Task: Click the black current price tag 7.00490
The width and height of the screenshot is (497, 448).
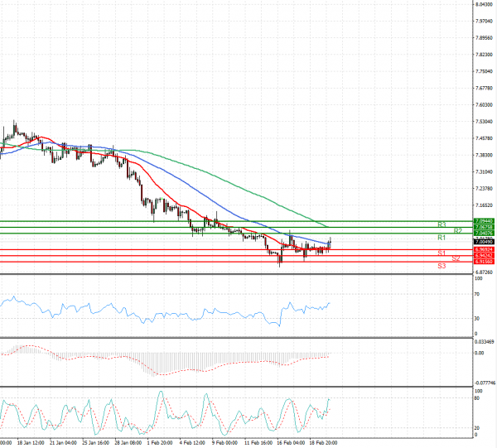Action: pyautogui.click(x=484, y=242)
